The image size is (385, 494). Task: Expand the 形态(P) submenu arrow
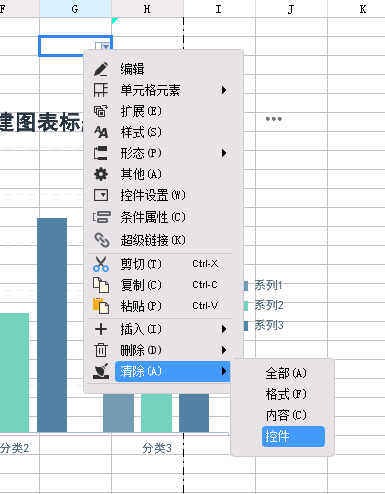[224, 153]
